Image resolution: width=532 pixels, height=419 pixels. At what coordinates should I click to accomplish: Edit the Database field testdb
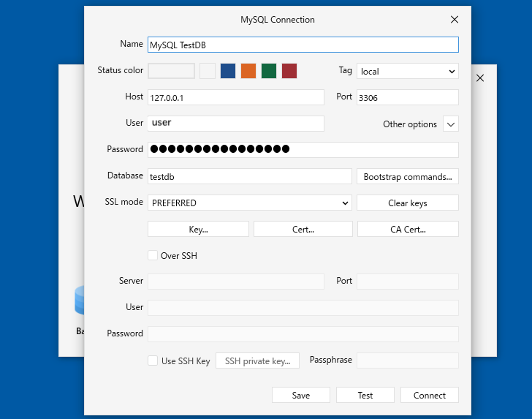tap(250, 176)
